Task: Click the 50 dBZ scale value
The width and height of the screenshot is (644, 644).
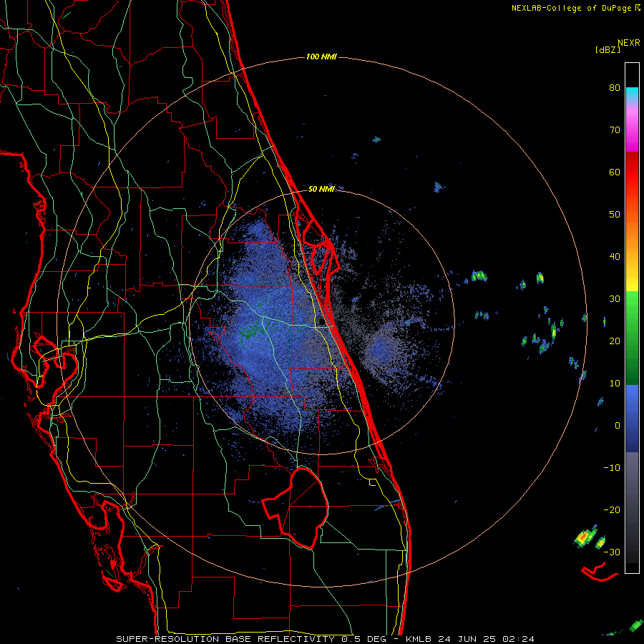Action: 615,215
